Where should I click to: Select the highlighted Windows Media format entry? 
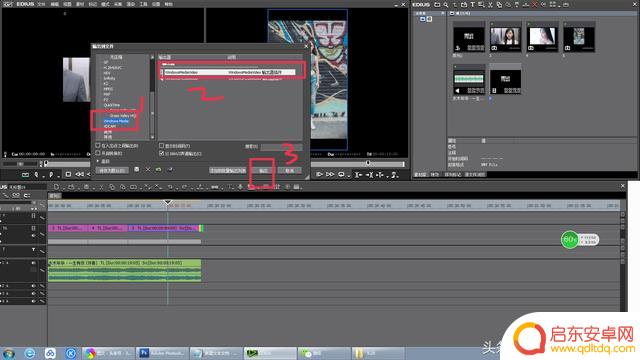(x=117, y=121)
